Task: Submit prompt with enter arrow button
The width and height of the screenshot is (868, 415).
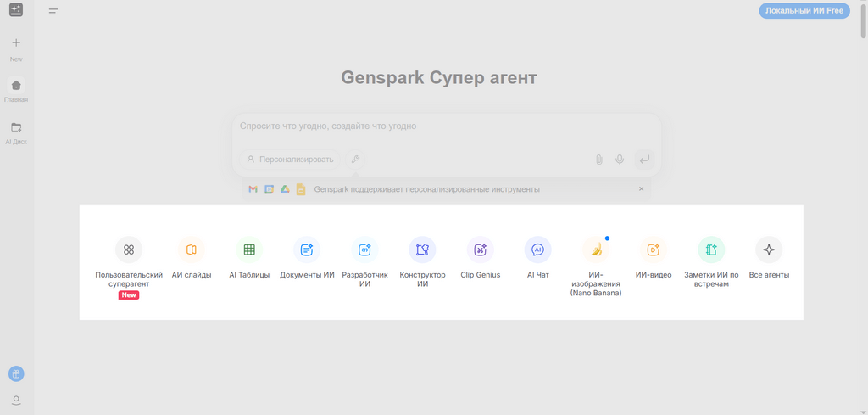Action: coord(644,160)
